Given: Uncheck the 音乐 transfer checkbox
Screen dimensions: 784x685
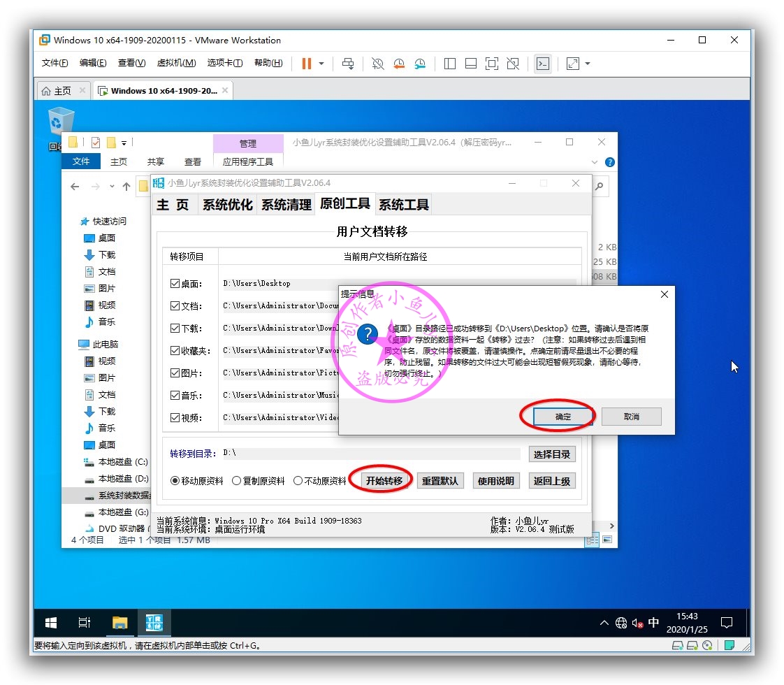Looking at the screenshot, I should tap(175, 395).
